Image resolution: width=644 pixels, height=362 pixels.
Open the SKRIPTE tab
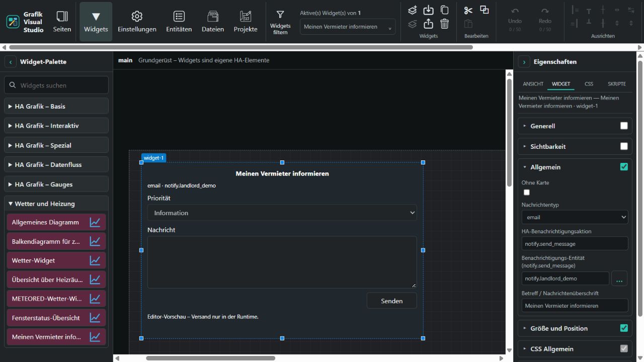click(617, 84)
